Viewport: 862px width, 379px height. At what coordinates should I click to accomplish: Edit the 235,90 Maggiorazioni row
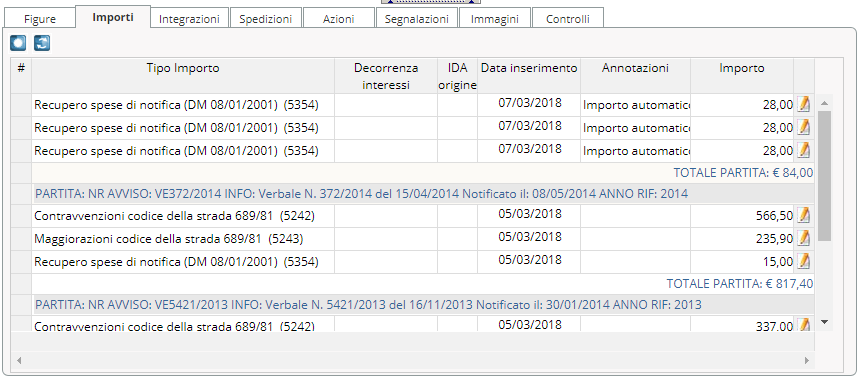804,238
